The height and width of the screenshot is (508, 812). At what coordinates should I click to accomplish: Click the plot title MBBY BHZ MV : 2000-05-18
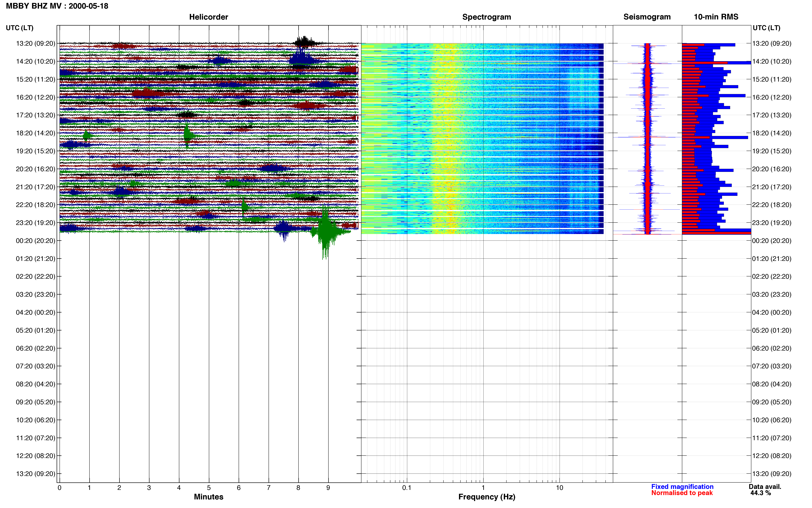point(57,6)
